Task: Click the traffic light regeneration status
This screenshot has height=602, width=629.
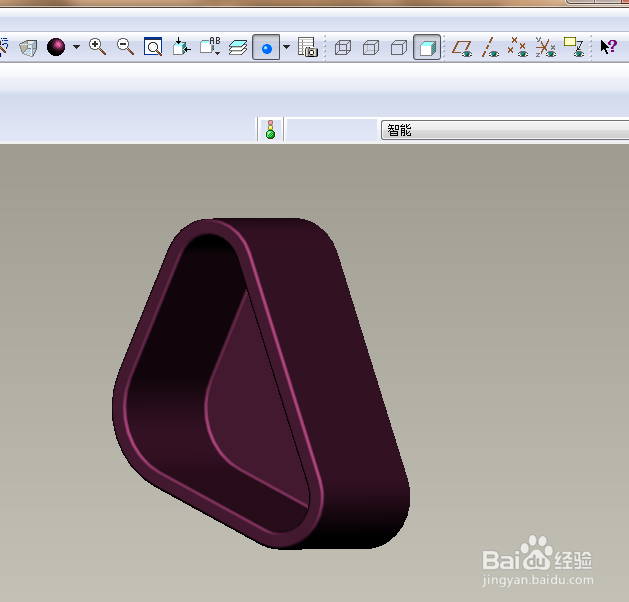Action: click(270, 130)
